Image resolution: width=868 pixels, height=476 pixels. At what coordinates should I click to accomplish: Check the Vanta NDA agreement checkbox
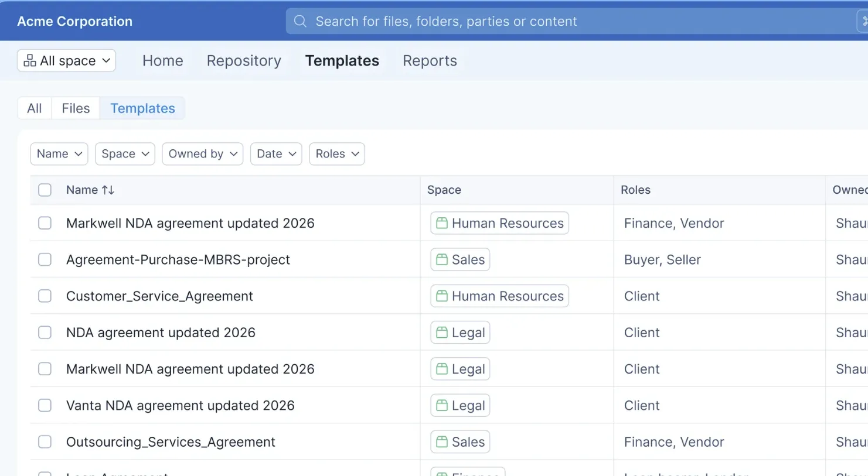click(x=45, y=405)
